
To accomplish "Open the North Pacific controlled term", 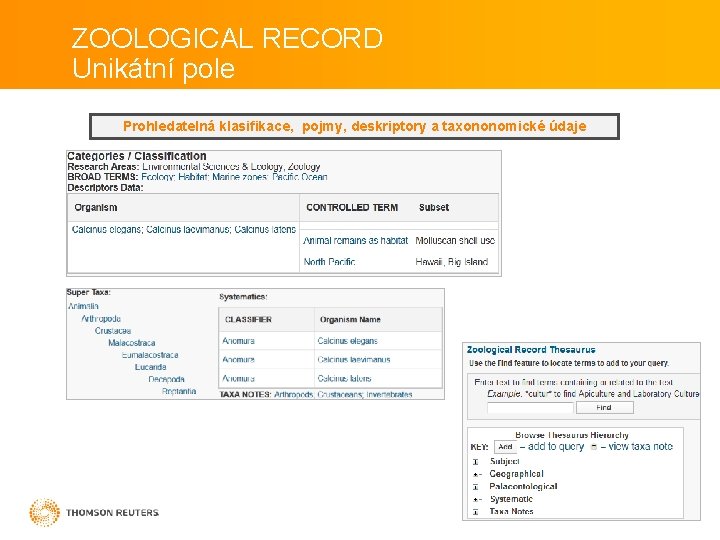I will tap(329, 262).
